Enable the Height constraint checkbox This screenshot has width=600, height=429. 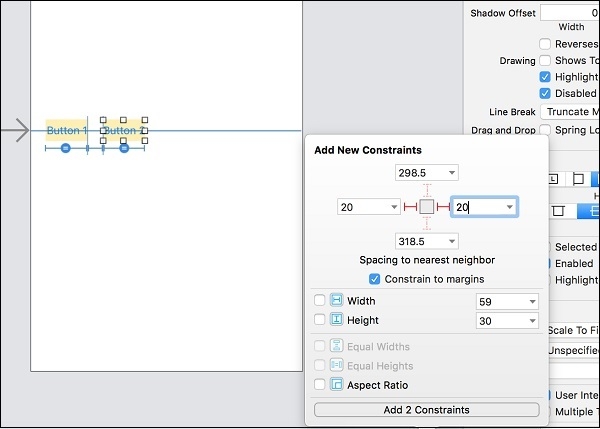(x=320, y=320)
